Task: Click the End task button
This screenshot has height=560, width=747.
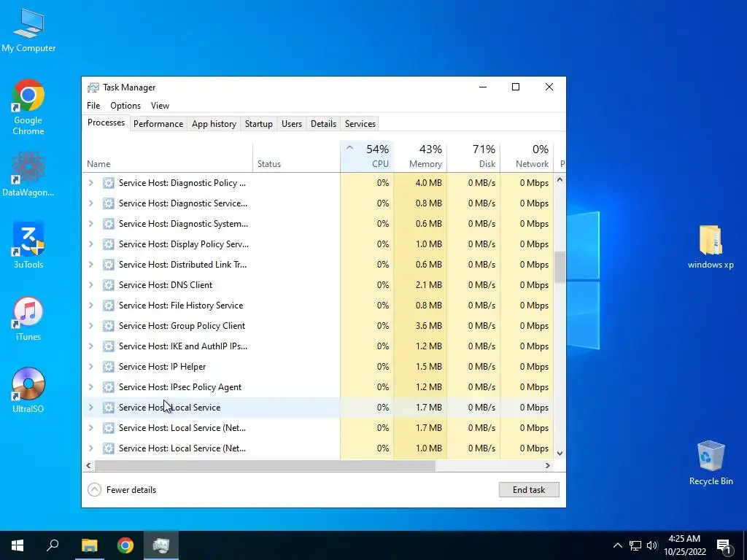Action: pos(529,490)
